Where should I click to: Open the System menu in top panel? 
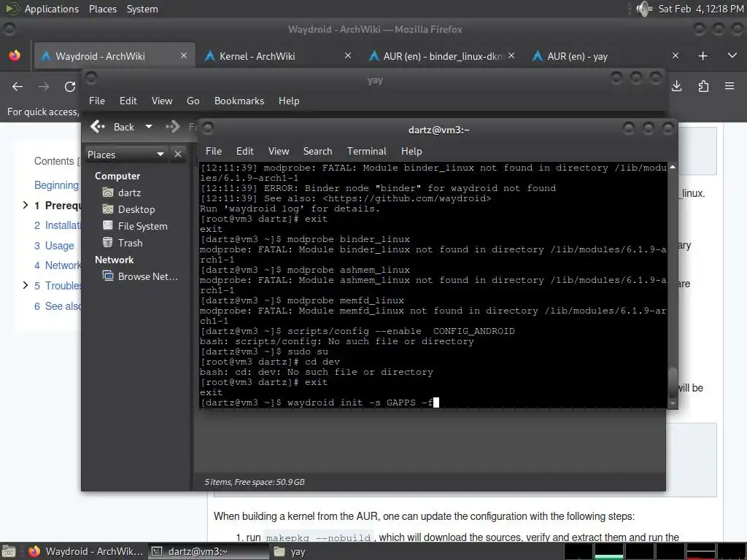[142, 9]
